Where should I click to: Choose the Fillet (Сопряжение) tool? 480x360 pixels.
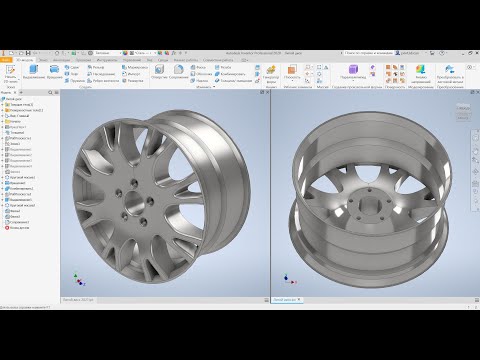coord(178,72)
